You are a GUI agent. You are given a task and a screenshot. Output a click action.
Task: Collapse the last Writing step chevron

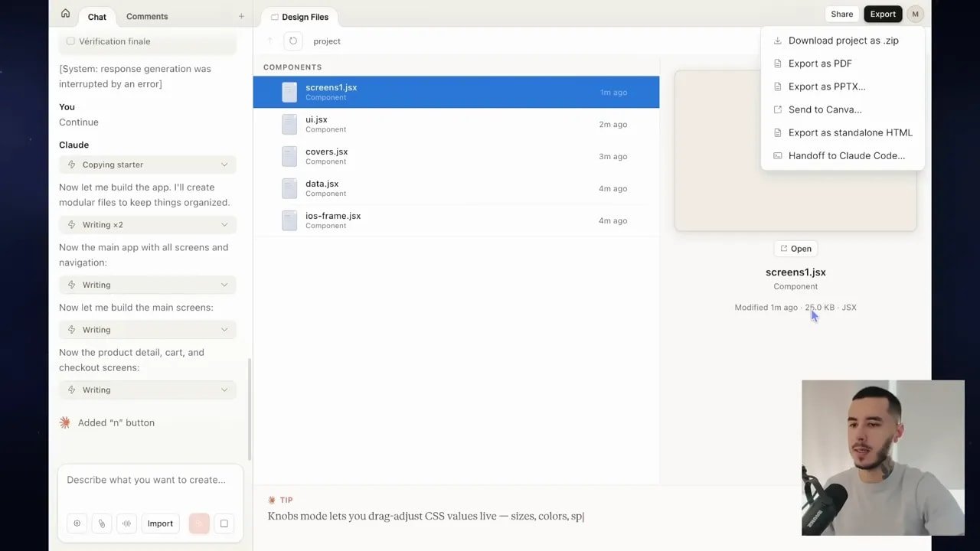(224, 390)
